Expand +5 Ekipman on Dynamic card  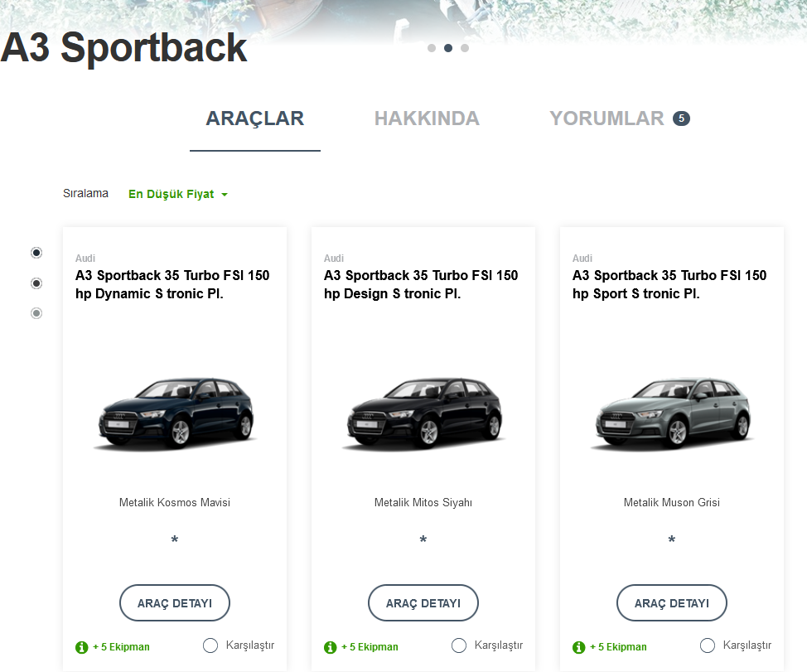(x=121, y=647)
